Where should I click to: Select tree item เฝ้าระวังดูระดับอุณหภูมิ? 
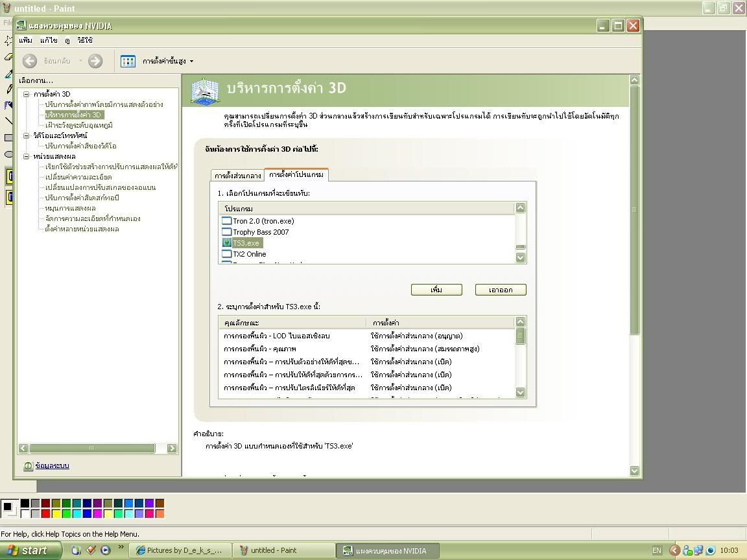click(78, 125)
